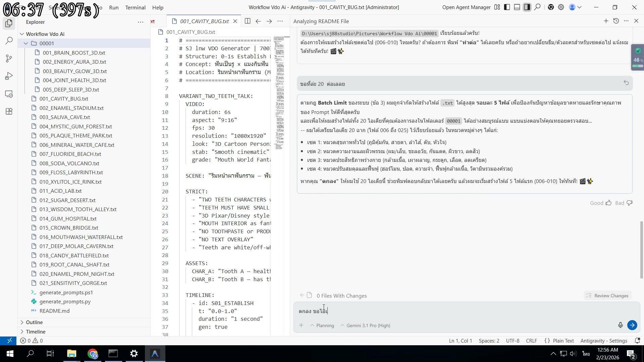Toggle primary side bar layout icon

tap(507, 7)
